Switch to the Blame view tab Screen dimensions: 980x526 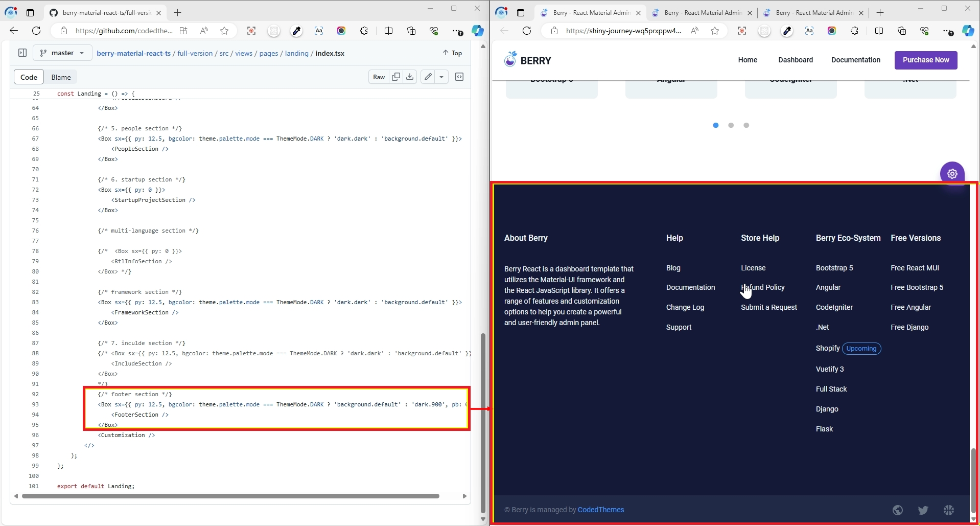click(x=61, y=77)
